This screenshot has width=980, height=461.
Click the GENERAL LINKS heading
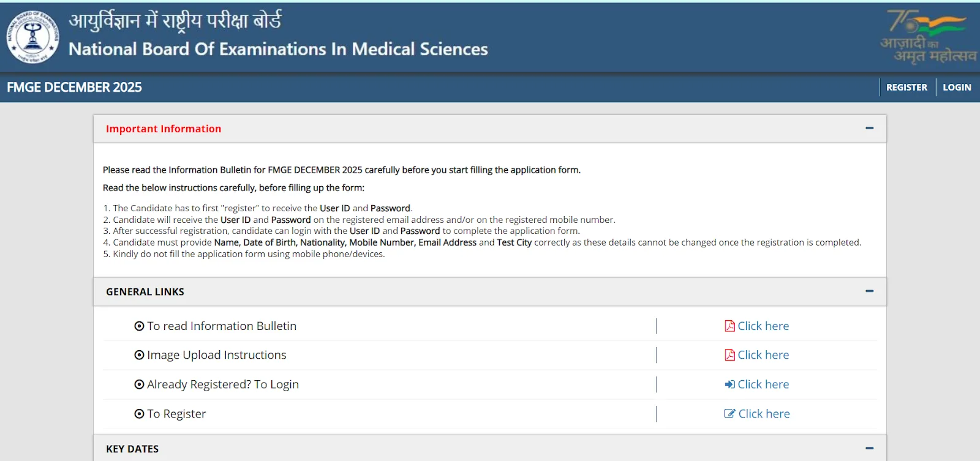pyautogui.click(x=145, y=292)
